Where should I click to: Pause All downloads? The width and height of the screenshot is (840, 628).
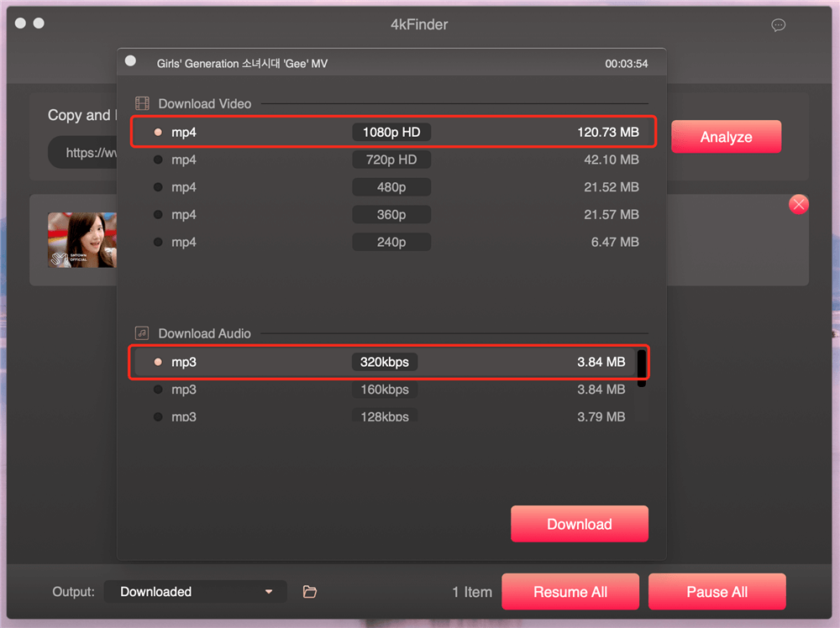(717, 591)
